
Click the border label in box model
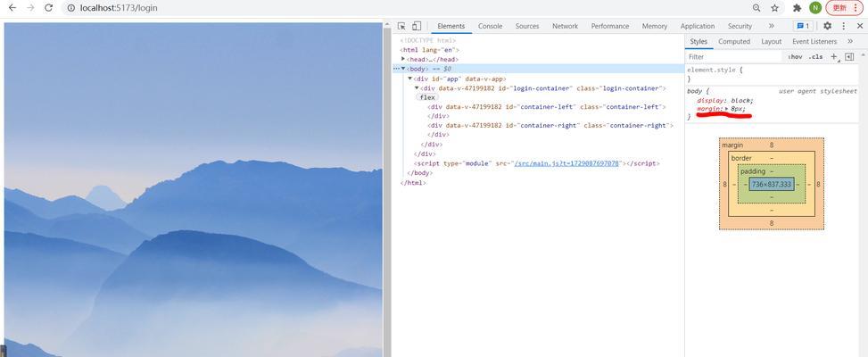[x=741, y=158]
